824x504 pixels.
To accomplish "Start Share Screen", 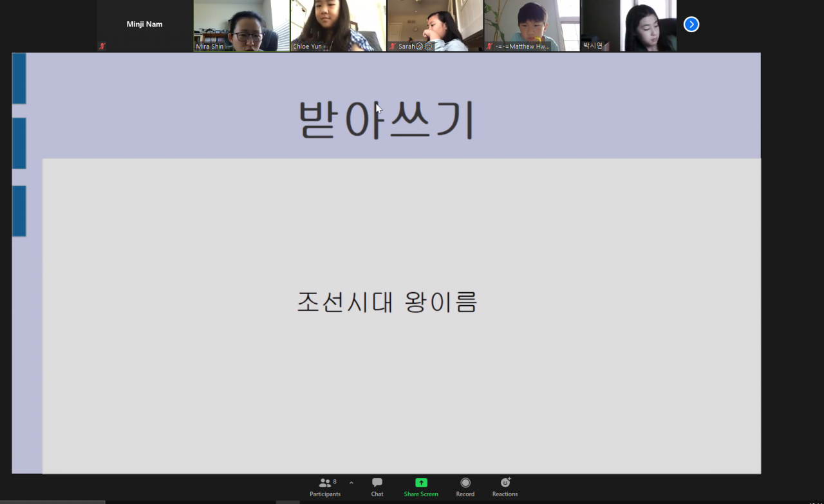I will pos(421,487).
